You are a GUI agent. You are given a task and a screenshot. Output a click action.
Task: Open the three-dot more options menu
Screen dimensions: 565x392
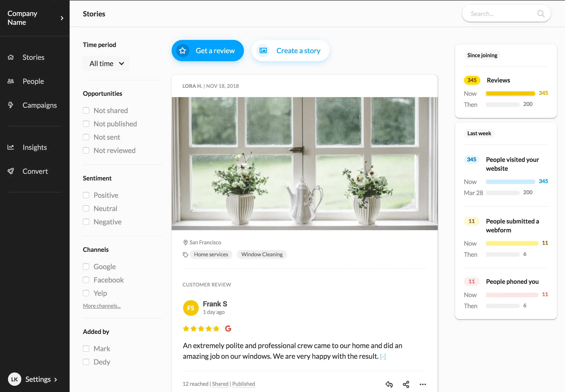coord(423,384)
